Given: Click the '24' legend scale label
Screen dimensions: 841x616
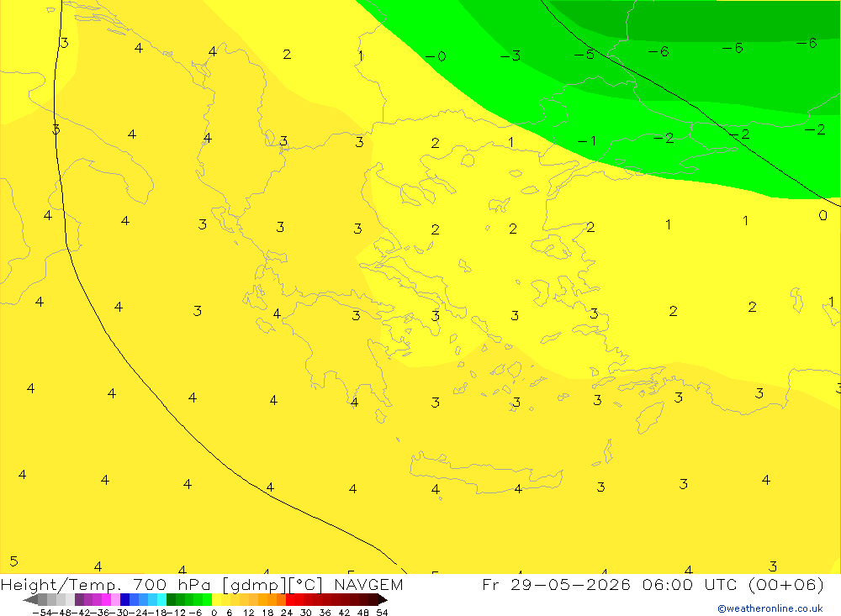Looking at the screenshot, I should [287, 613].
